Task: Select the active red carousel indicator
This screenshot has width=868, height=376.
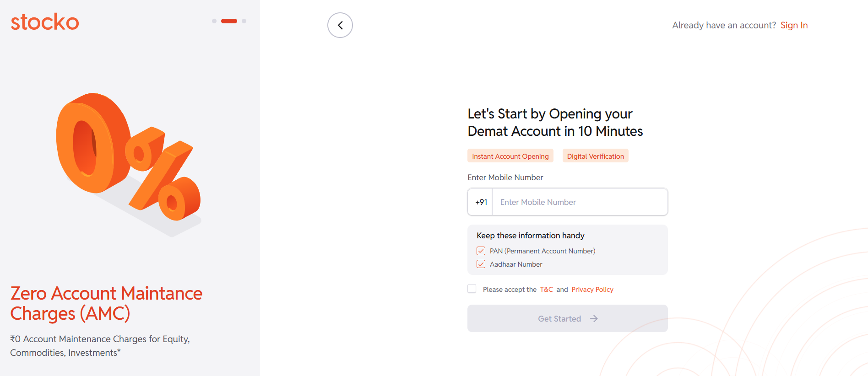Action: tap(229, 21)
